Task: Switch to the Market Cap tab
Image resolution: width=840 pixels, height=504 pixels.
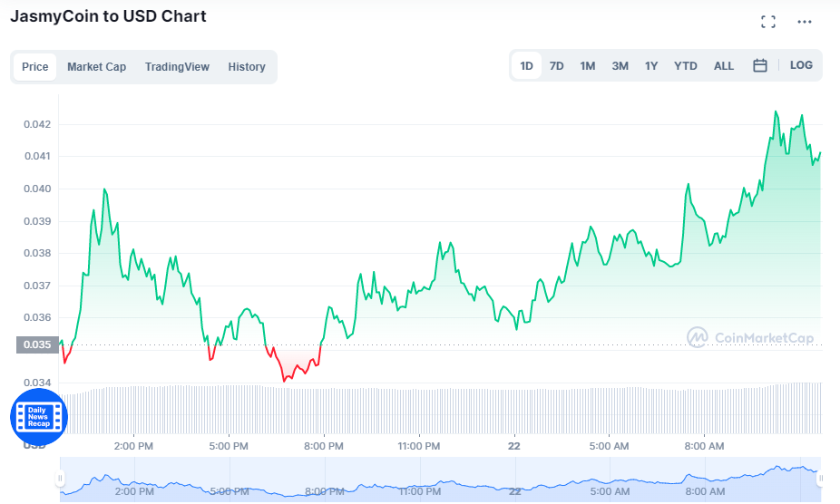Action: (96, 67)
